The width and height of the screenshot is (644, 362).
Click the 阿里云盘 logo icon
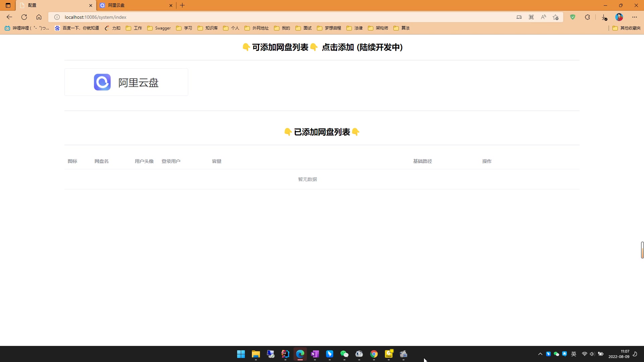tap(102, 82)
